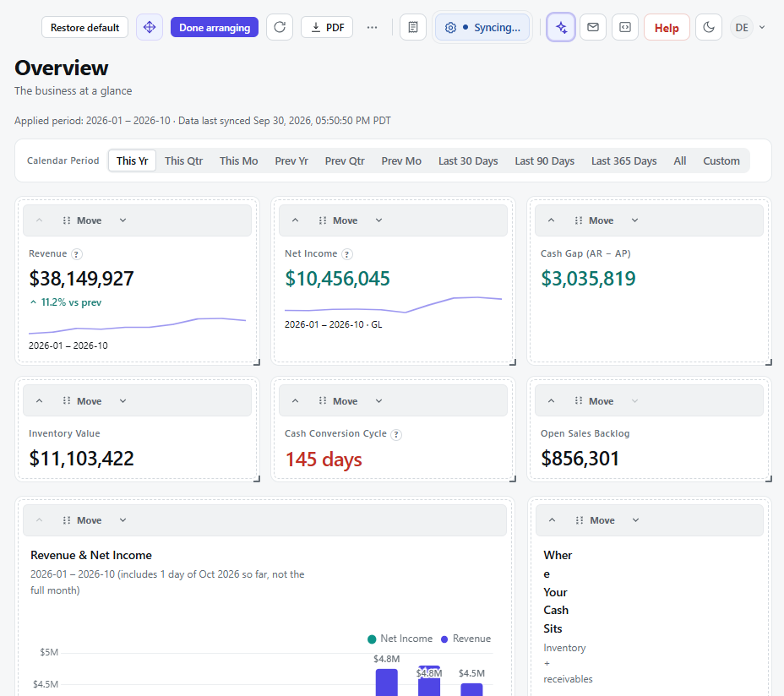Choose the Last 90 Days period

pyautogui.click(x=545, y=161)
